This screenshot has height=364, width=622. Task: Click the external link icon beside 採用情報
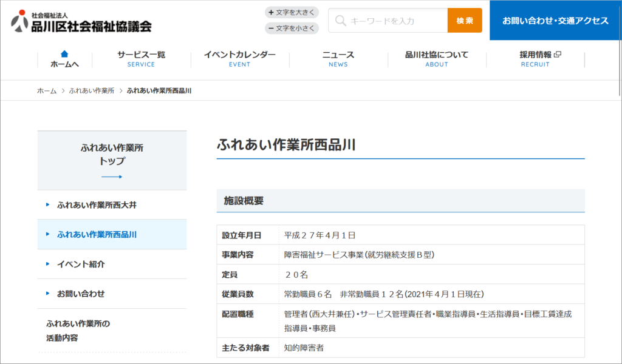click(x=558, y=55)
